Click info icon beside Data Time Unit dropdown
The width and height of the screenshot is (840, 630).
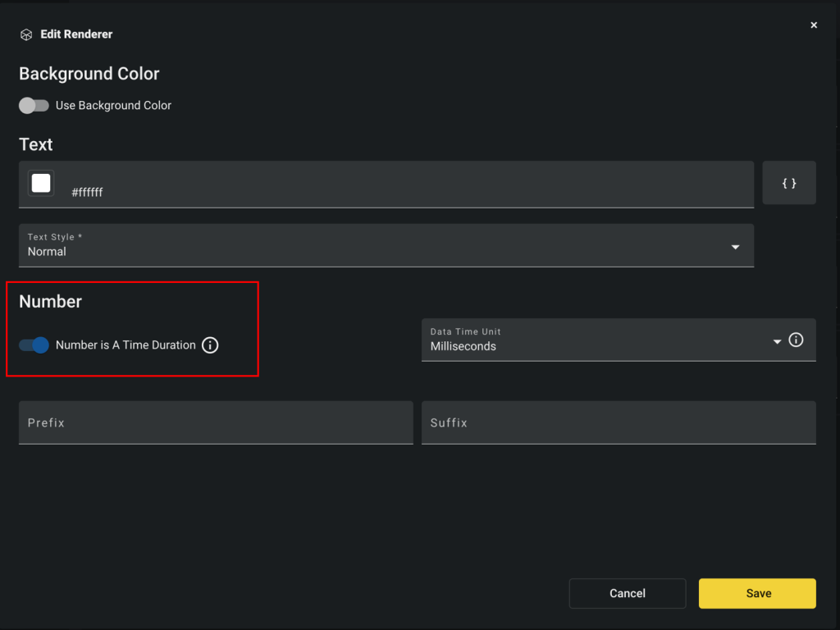(796, 340)
